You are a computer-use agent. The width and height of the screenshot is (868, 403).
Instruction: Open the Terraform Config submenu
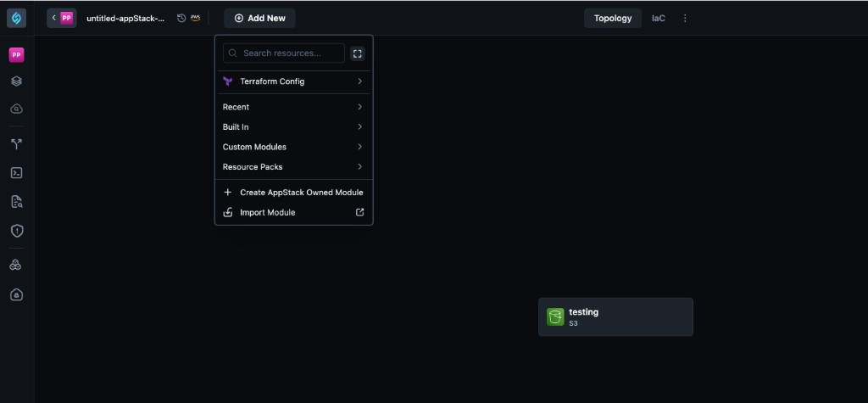pyautogui.click(x=293, y=81)
